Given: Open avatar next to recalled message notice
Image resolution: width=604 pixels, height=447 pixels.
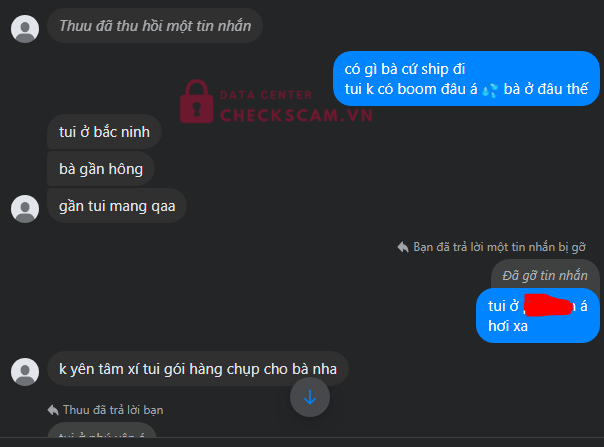Looking at the screenshot, I should click(x=25, y=29).
